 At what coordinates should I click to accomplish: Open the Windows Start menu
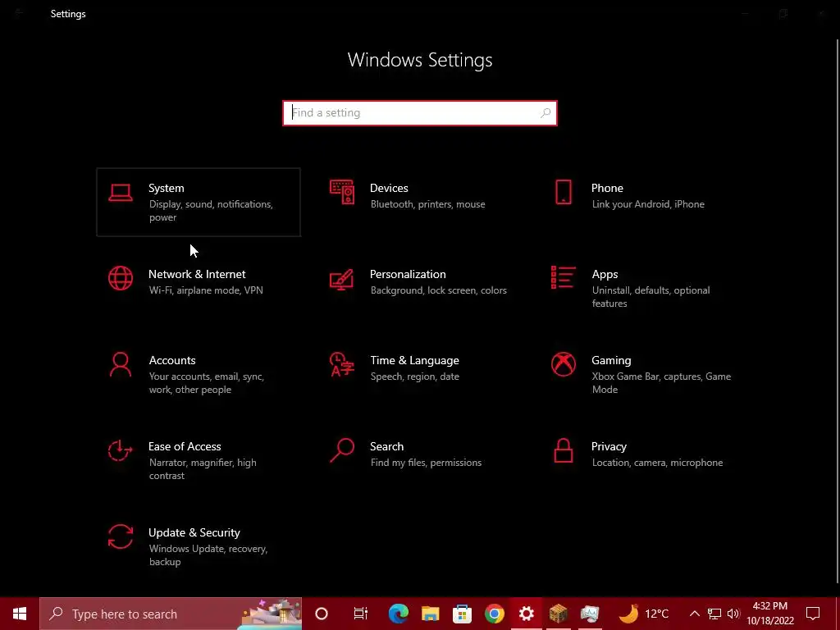coord(20,614)
